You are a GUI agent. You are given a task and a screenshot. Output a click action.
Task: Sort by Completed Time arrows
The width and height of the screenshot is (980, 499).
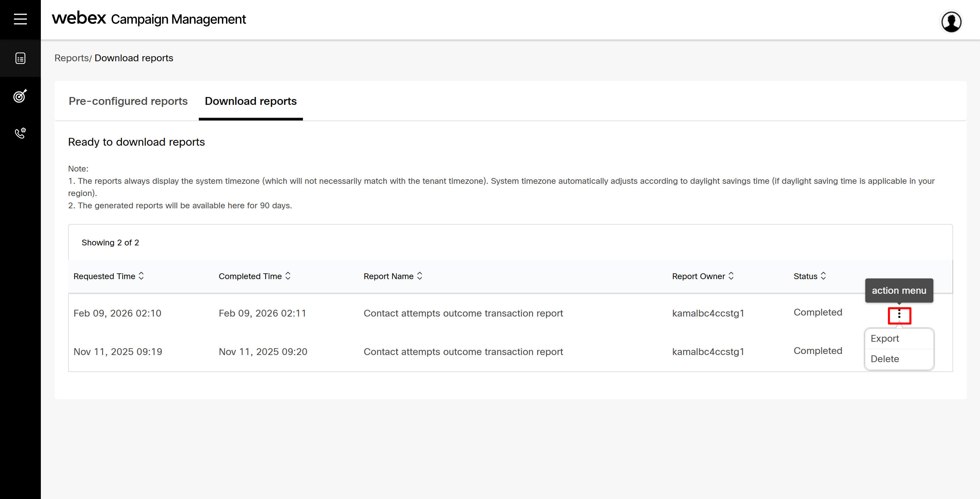click(x=288, y=276)
